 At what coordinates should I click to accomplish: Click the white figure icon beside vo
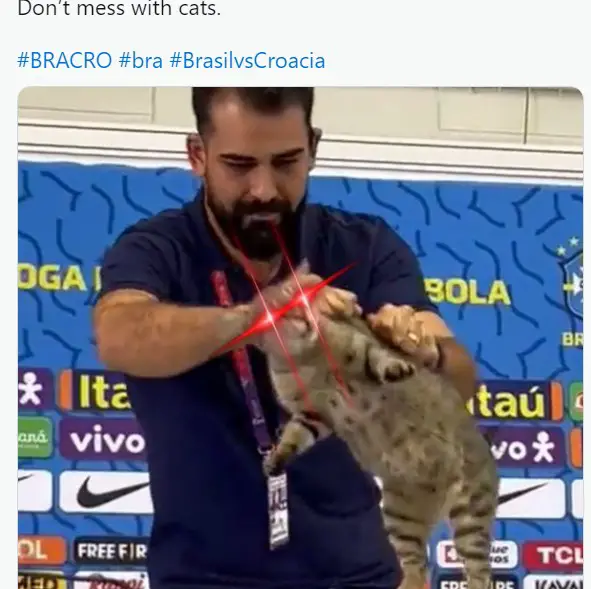(x=543, y=447)
